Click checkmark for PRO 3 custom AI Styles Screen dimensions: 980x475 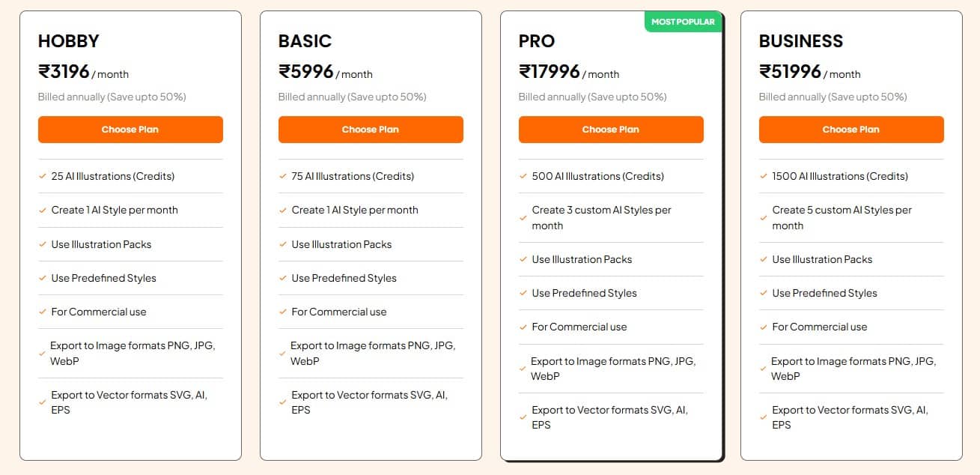point(523,218)
